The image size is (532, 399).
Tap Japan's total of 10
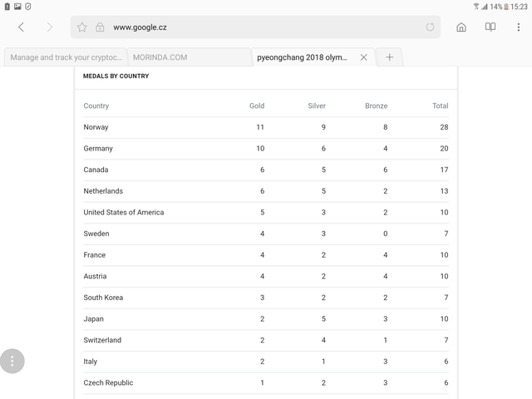444,319
